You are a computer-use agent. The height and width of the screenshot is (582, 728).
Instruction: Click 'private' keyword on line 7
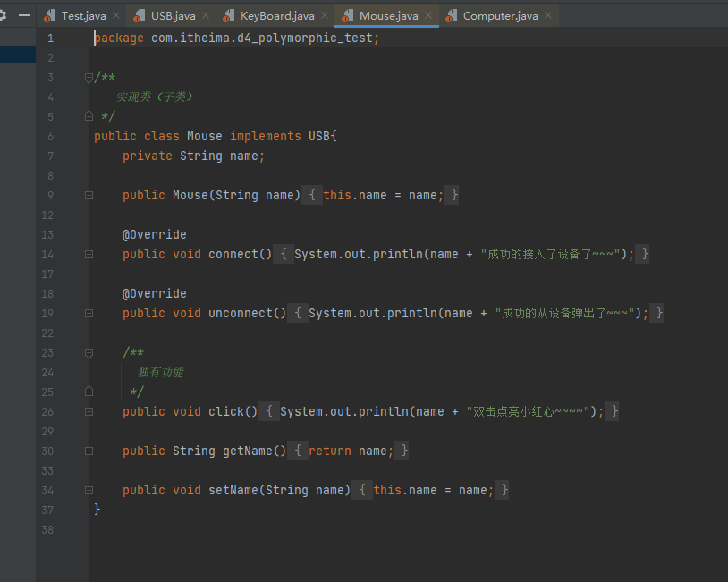tap(148, 156)
